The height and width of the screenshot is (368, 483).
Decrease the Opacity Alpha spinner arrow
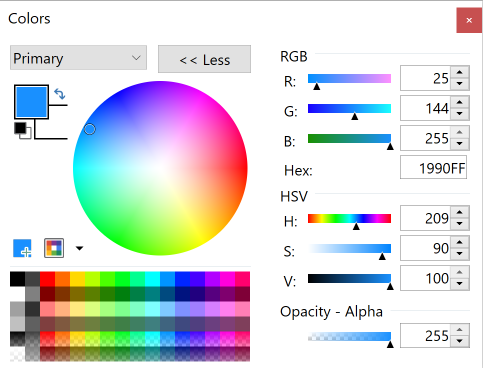[x=460, y=341]
